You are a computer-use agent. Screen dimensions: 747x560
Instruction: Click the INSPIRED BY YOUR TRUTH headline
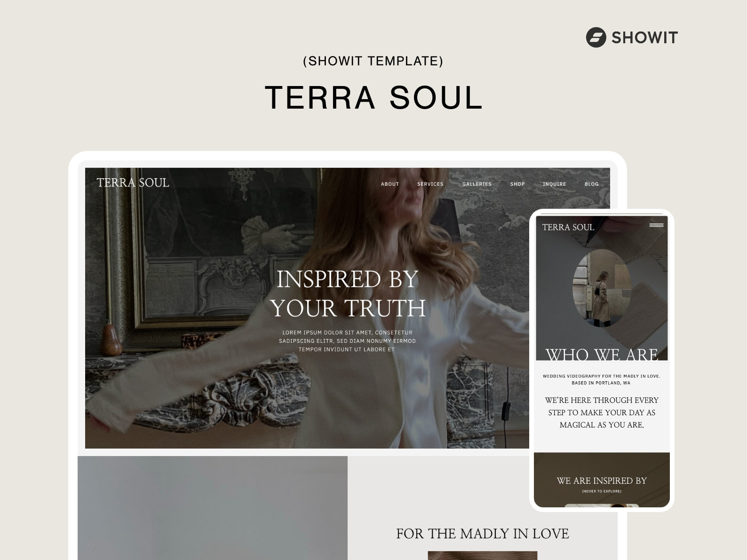[348, 293]
